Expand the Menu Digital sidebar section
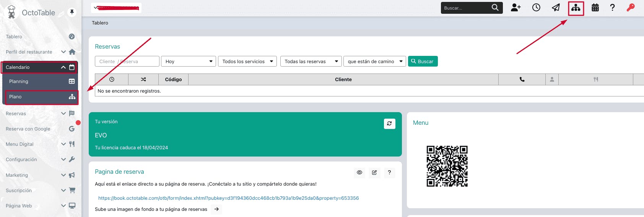The height and width of the screenshot is (217, 644). (x=63, y=144)
